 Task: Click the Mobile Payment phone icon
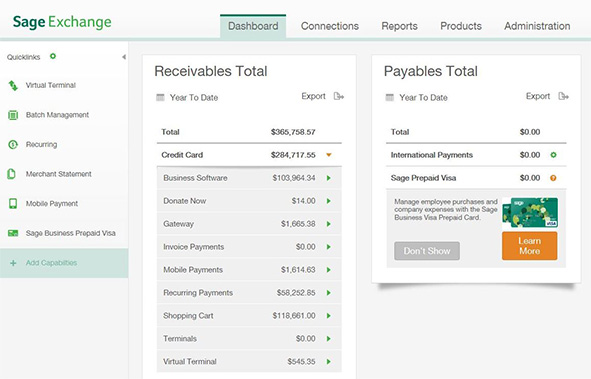(x=13, y=203)
